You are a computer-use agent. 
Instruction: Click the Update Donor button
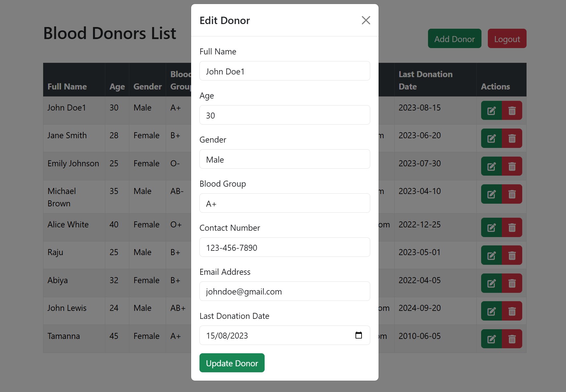232,363
